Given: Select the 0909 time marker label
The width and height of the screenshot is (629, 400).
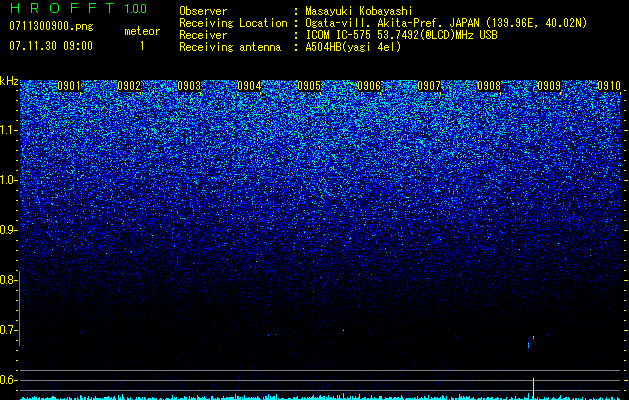Looking at the screenshot, I should click(x=549, y=86).
